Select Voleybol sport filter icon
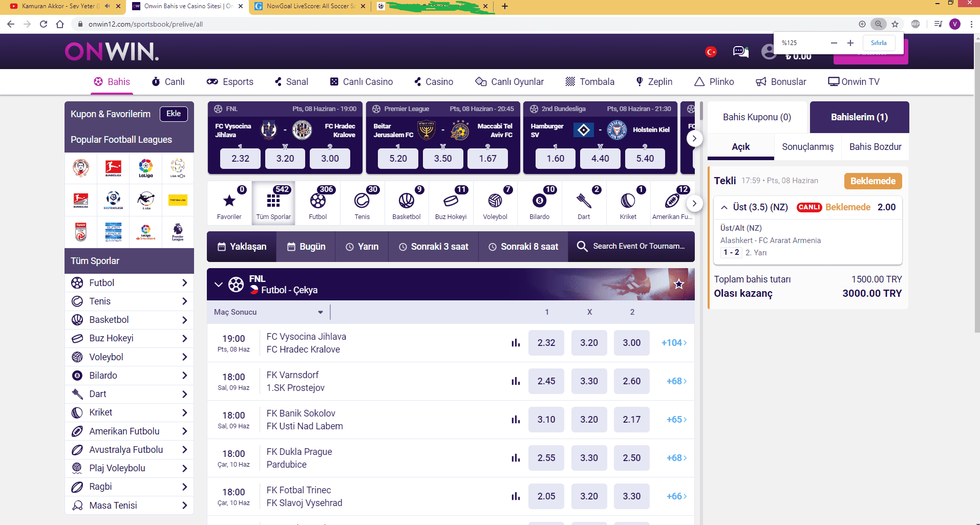The image size is (980, 525). pyautogui.click(x=495, y=203)
